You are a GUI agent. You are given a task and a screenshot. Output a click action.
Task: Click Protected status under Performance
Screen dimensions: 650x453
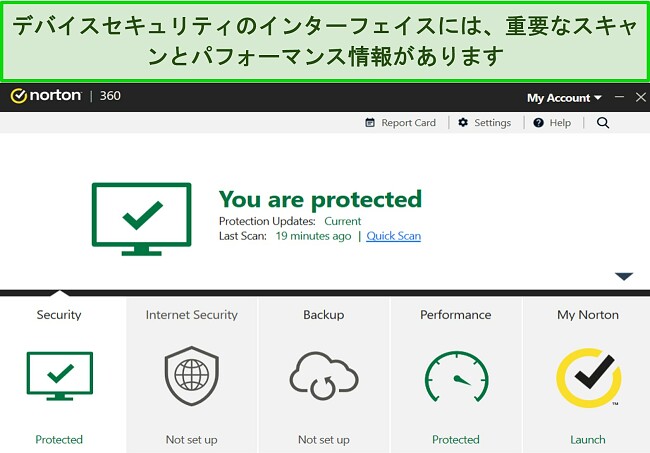(456, 439)
